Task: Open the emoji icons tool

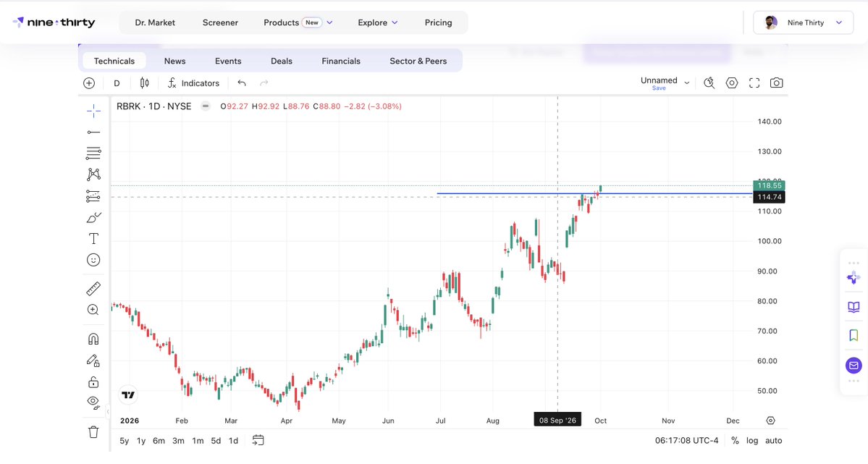Action: click(x=93, y=260)
